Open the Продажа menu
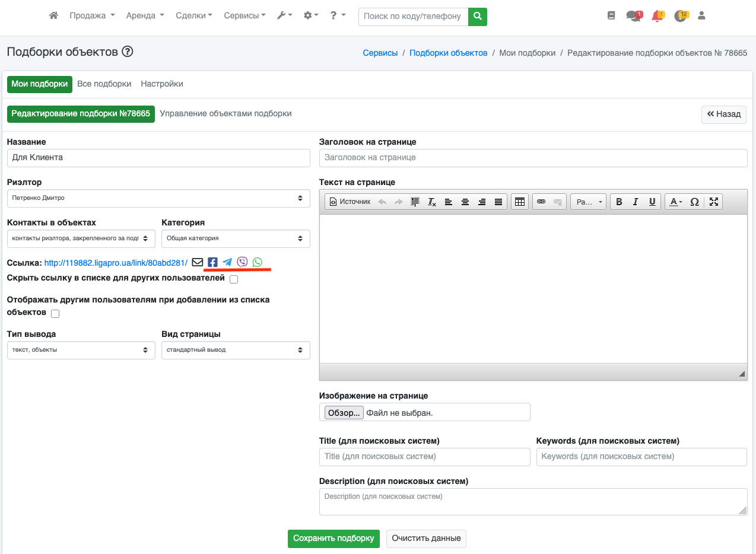756x554 pixels. click(92, 16)
